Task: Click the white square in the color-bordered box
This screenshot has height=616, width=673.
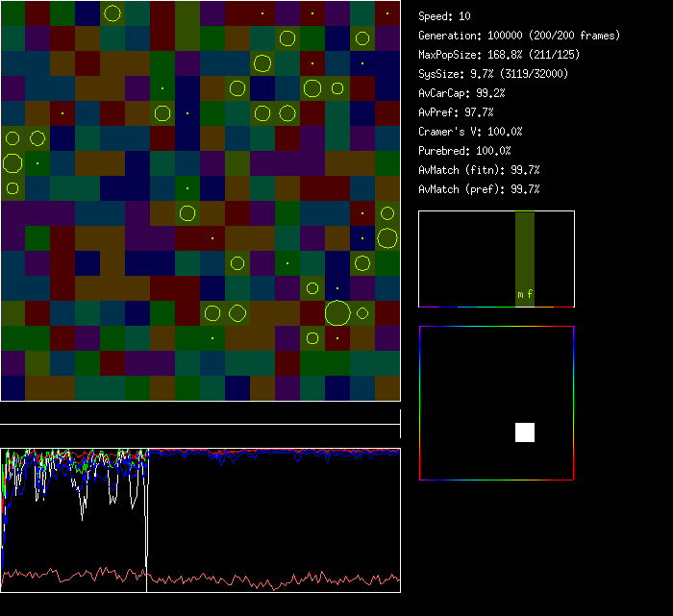Action: tap(525, 432)
